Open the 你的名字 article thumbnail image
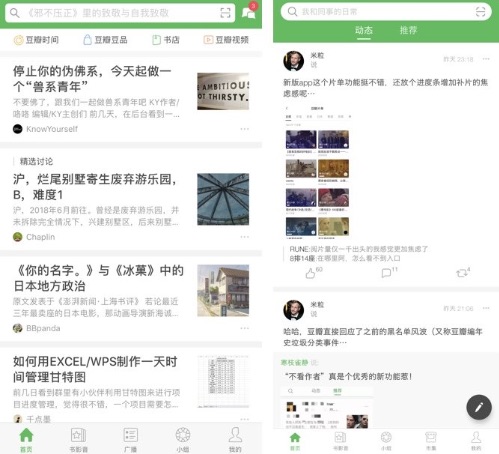The height and width of the screenshot is (454, 499). click(223, 290)
